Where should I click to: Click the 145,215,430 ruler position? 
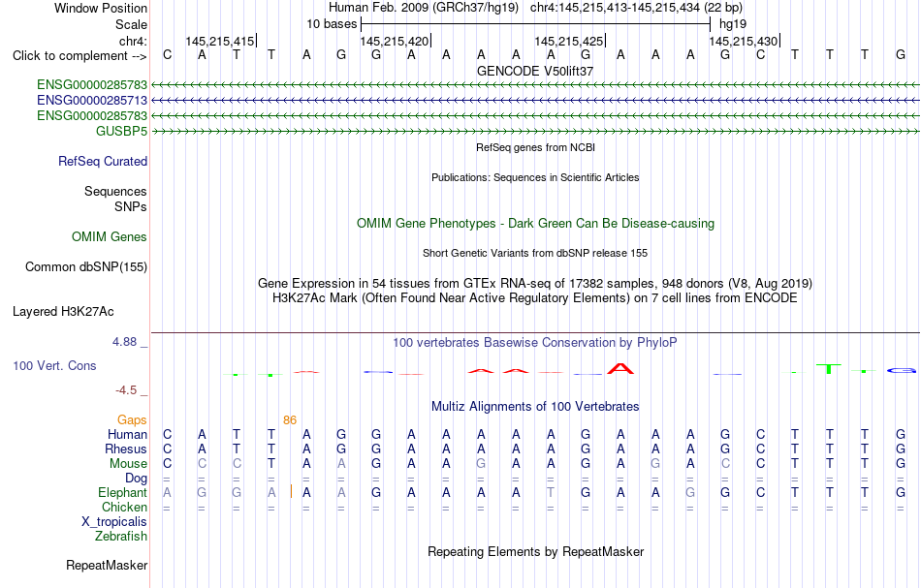pyautogui.click(x=744, y=42)
